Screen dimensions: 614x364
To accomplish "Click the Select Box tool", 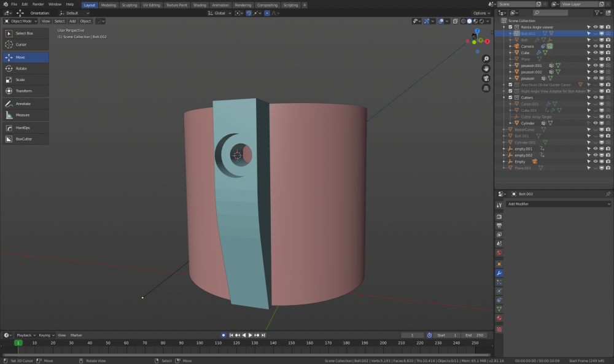I will (25, 33).
